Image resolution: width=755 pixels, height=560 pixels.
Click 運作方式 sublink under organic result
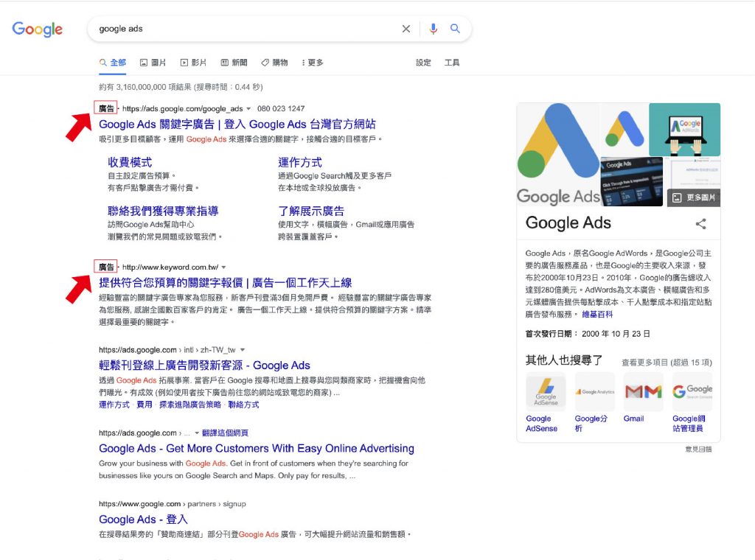(x=114, y=405)
